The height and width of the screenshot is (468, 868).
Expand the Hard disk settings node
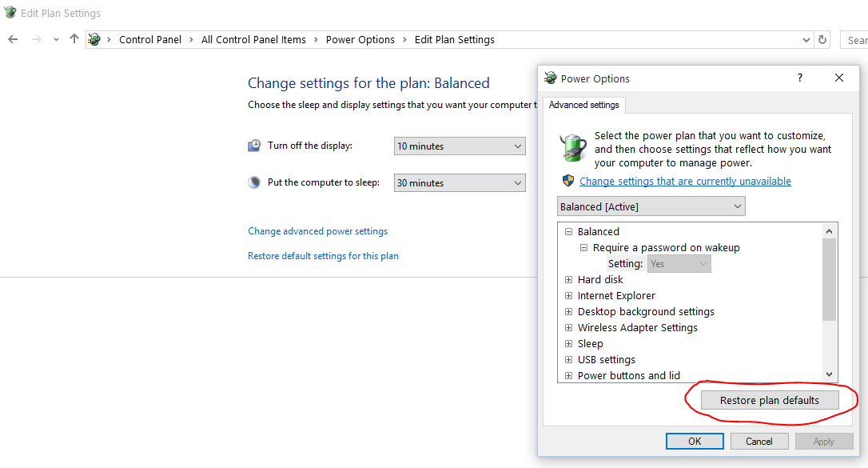tap(568, 279)
